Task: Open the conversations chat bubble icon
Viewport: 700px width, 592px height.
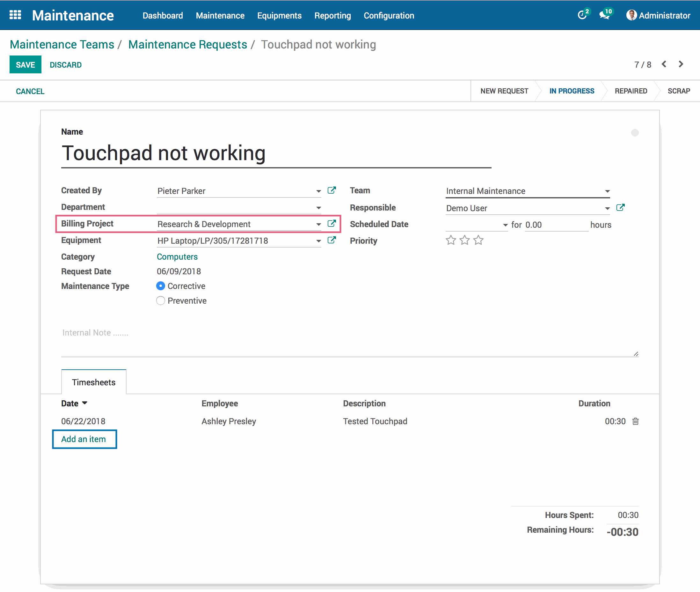Action: coord(605,15)
